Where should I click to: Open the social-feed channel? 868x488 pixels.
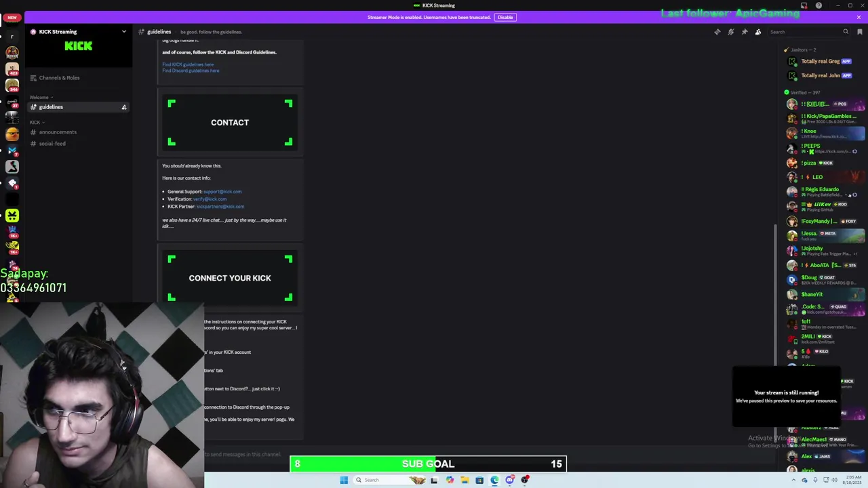pos(78,144)
